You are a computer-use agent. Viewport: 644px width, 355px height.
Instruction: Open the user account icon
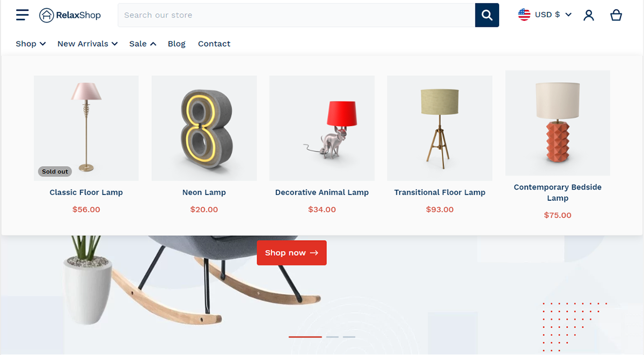pos(589,15)
